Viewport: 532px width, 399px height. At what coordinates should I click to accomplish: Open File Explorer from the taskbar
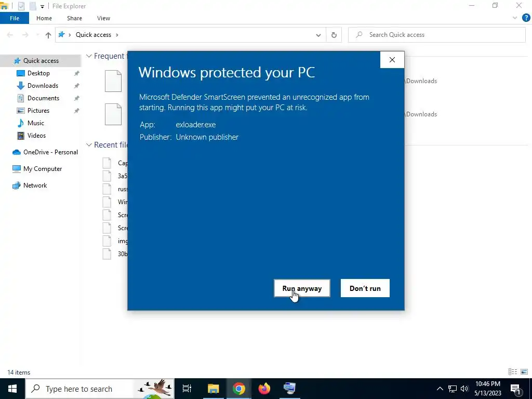214,389
